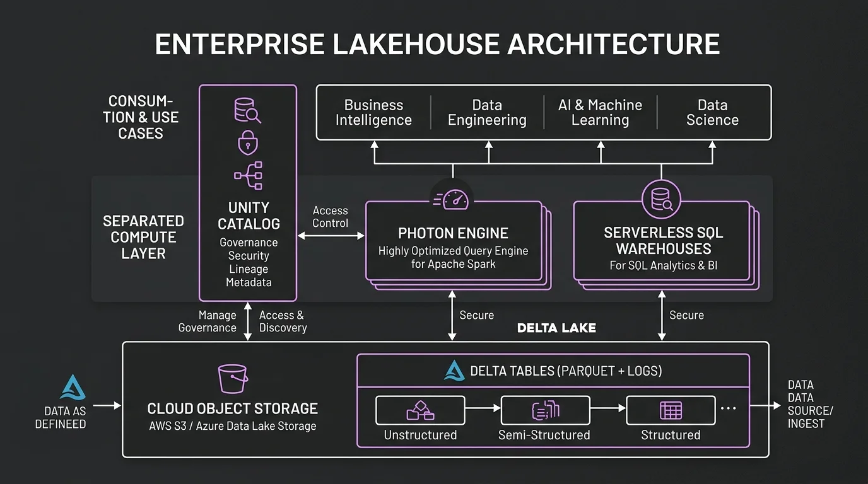Click the DELTA LAKE label
The width and height of the screenshot is (868, 484).
coord(556,328)
